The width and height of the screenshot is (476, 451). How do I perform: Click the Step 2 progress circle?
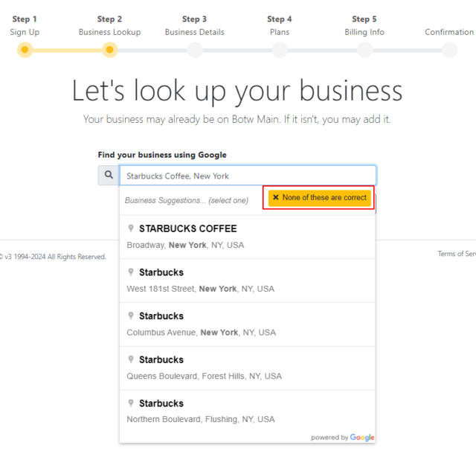110,50
